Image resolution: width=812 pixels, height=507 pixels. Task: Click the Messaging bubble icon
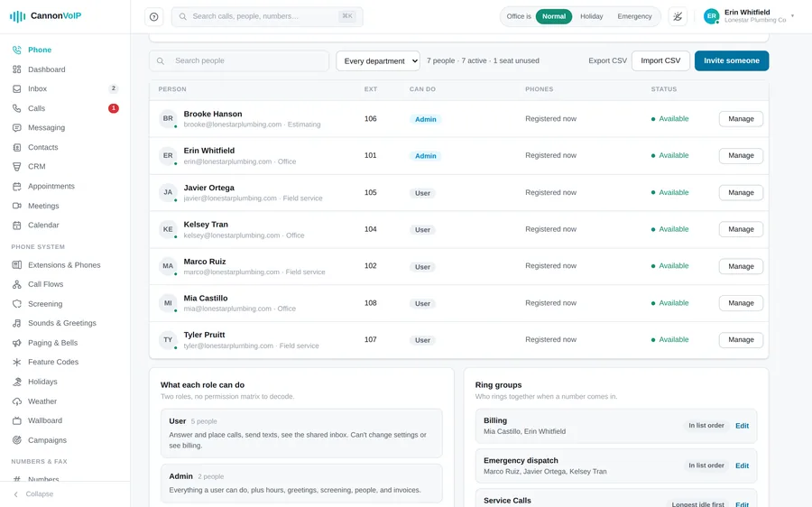(17, 128)
